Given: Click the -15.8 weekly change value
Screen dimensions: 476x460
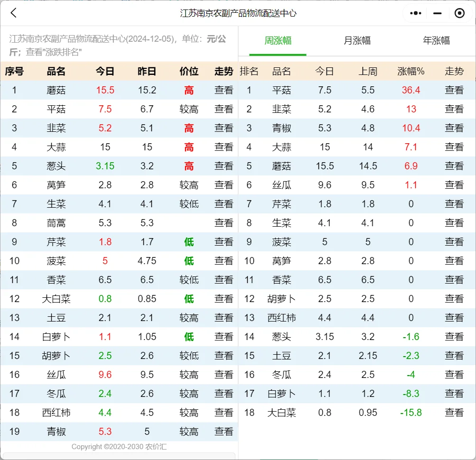Looking at the screenshot, I should point(411,413).
